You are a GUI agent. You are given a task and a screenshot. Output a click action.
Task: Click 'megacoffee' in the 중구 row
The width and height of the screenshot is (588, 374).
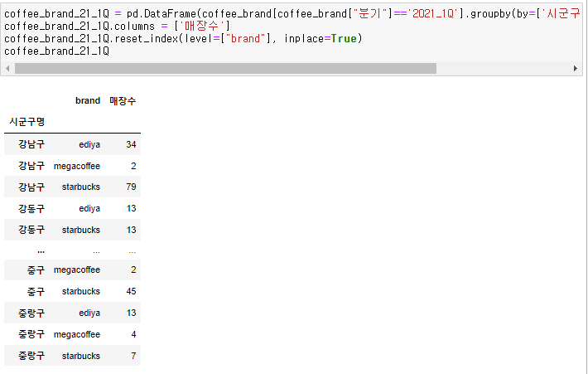click(x=77, y=270)
